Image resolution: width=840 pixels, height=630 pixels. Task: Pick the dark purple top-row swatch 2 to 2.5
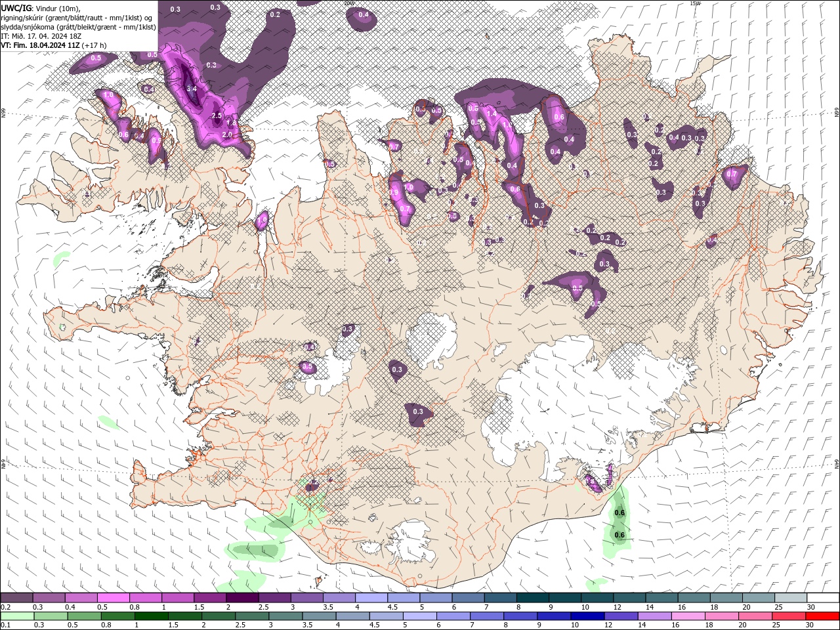click(x=243, y=598)
